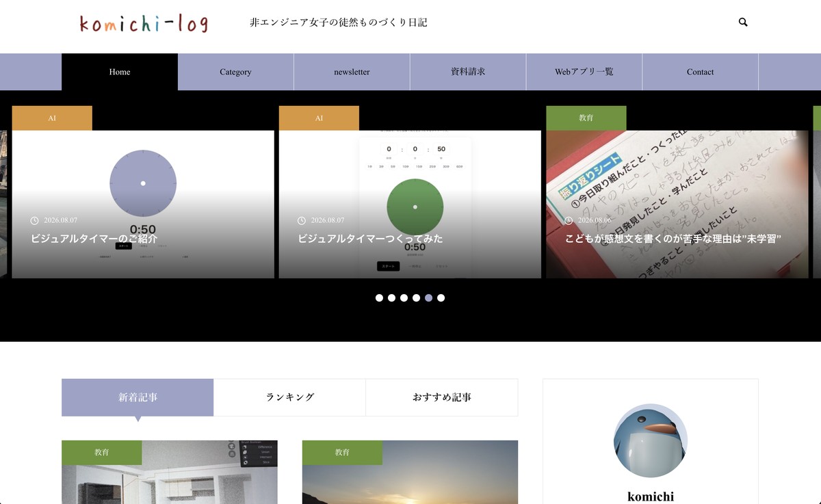Switch to the ランキング tab

click(290, 397)
